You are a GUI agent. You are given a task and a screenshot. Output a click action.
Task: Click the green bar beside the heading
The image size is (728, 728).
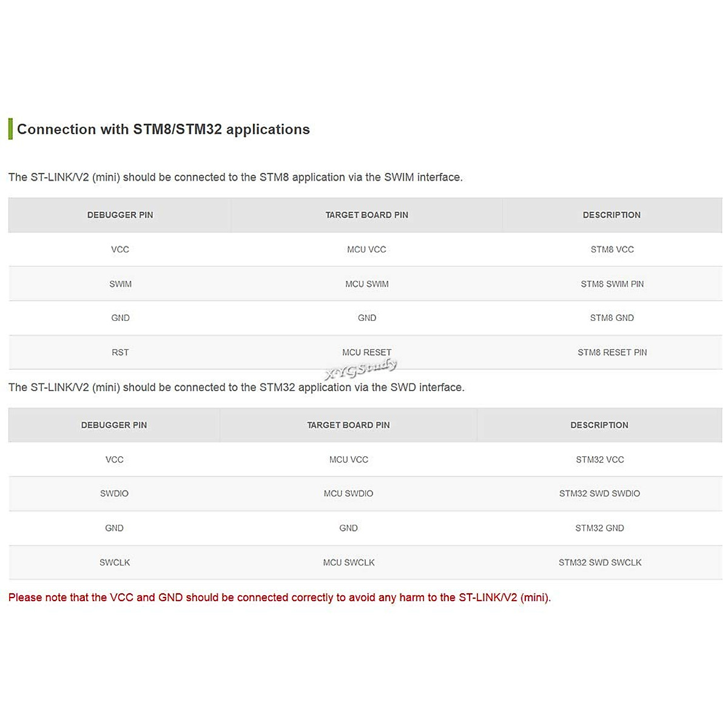click(10, 129)
